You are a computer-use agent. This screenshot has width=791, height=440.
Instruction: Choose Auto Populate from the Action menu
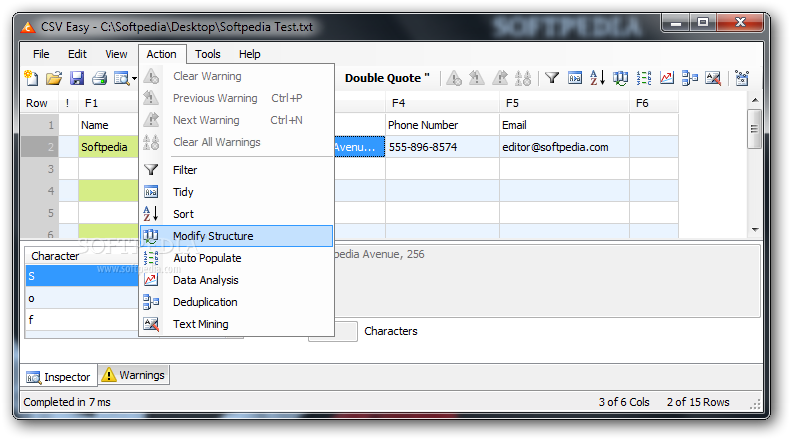(x=236, y=258)
